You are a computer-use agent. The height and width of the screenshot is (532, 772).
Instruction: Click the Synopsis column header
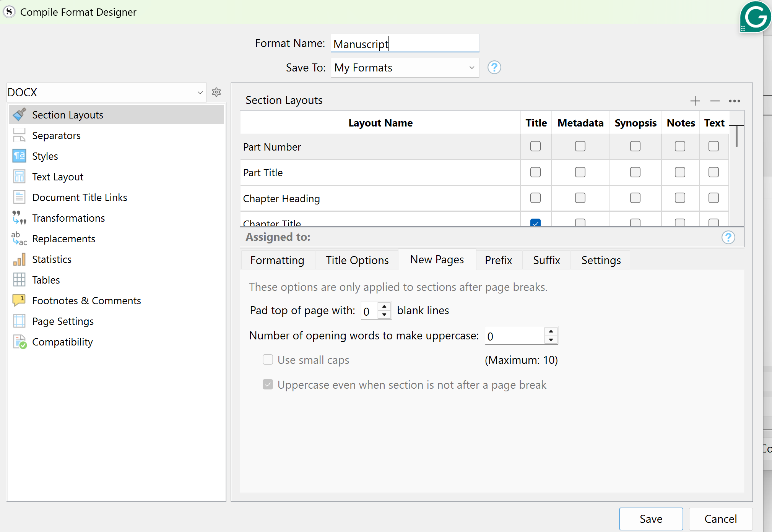click(635, 123)
